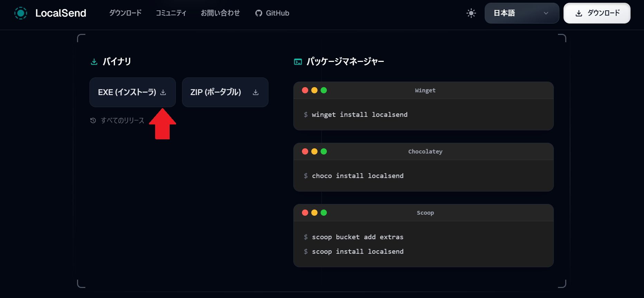
Task: Select the 'choco install localsend' command text
Action: click(x=358, y=176)
